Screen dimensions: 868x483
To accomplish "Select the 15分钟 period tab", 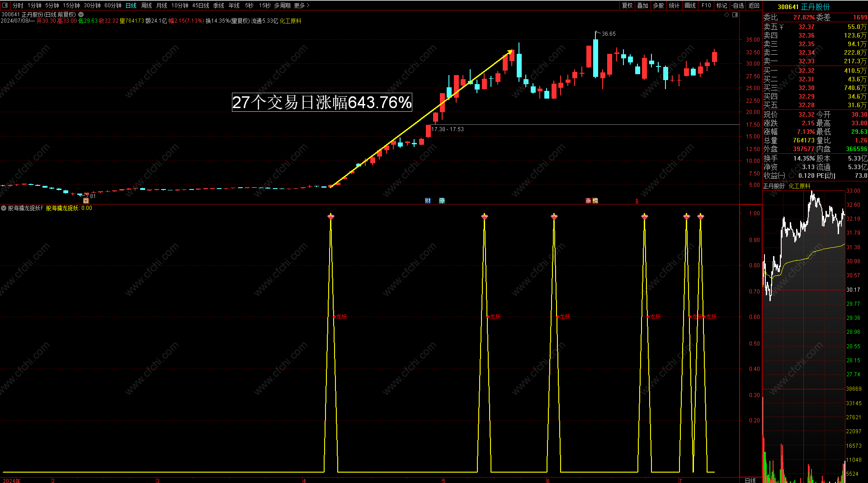I will pos(71,5).
